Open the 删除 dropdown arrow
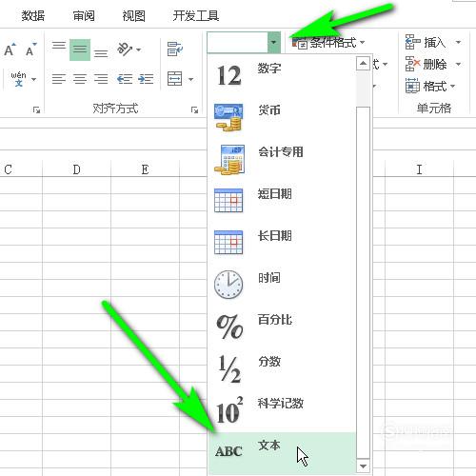This screenshot has width=476, height=476. tap(458, 64)
